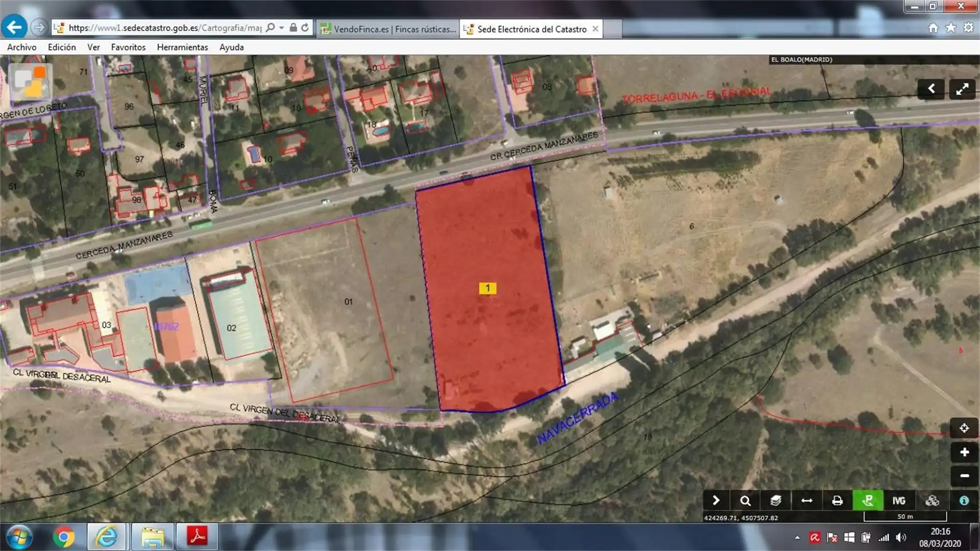980x551 pixels.
Task: Toggle full screen map view icon
Action: 962,89
